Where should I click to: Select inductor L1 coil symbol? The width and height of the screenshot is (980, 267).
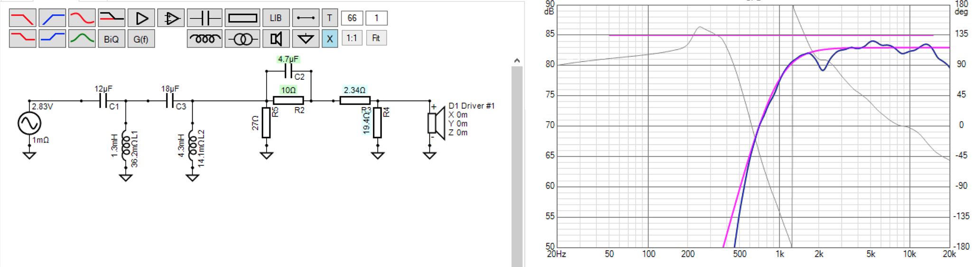coord(126,145)
